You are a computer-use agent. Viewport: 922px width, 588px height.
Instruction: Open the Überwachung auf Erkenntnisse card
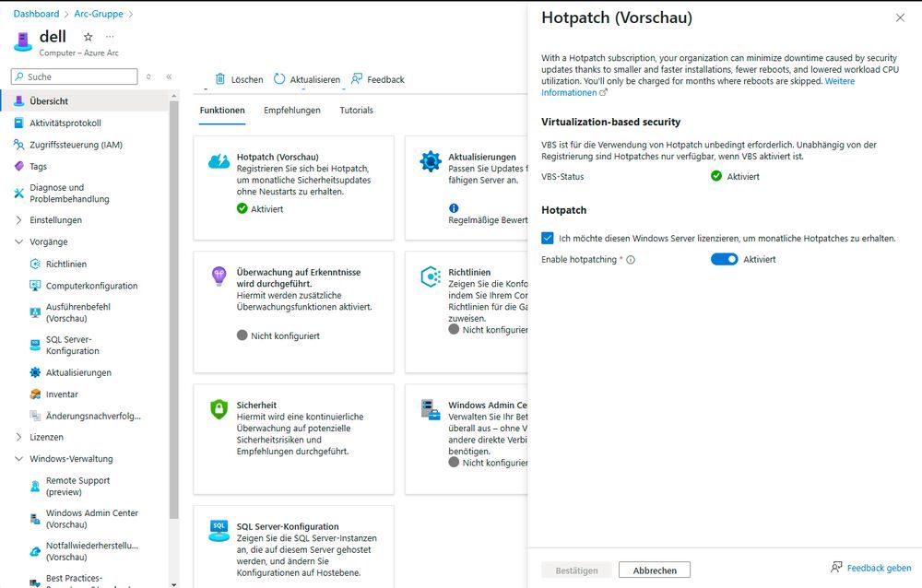(x=293, y=312)
